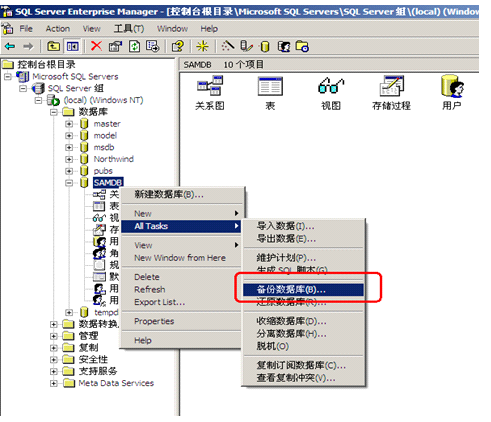This screenshot has height=422, width=491.
Task: Open the Action menu
Action: [58, 29]
